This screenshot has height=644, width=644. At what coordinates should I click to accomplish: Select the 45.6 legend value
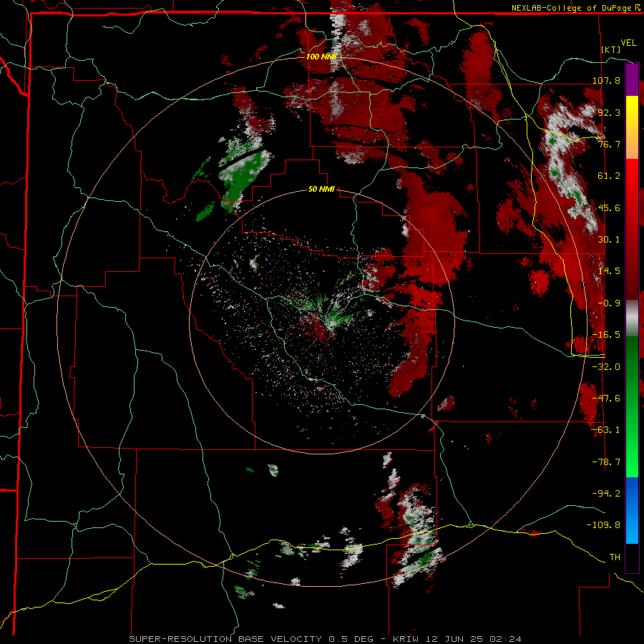click(609, 208)
